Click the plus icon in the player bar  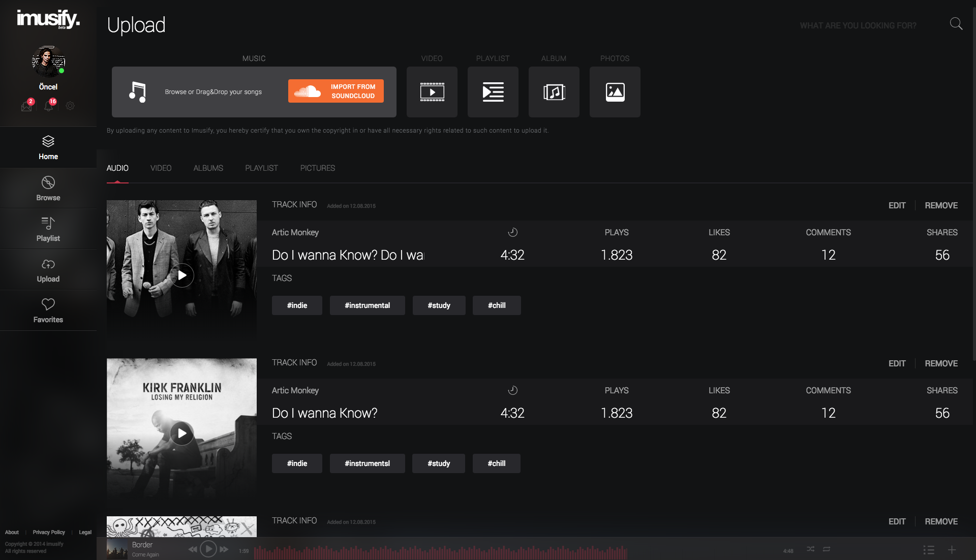click(x=952, y=550)
